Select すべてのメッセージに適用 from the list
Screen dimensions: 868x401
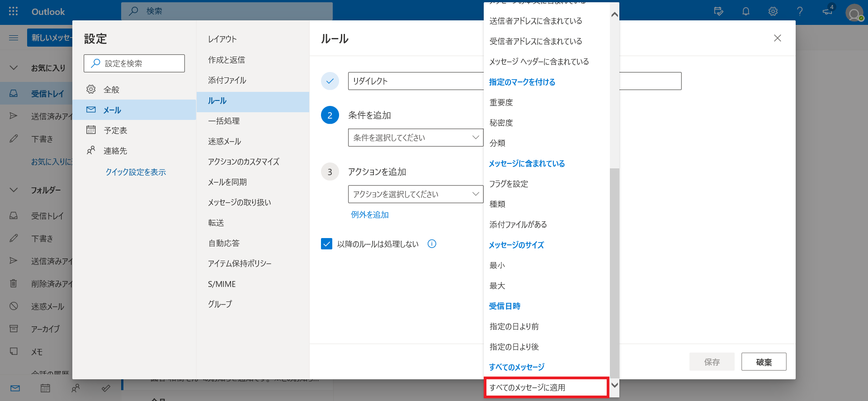[546, 387]
